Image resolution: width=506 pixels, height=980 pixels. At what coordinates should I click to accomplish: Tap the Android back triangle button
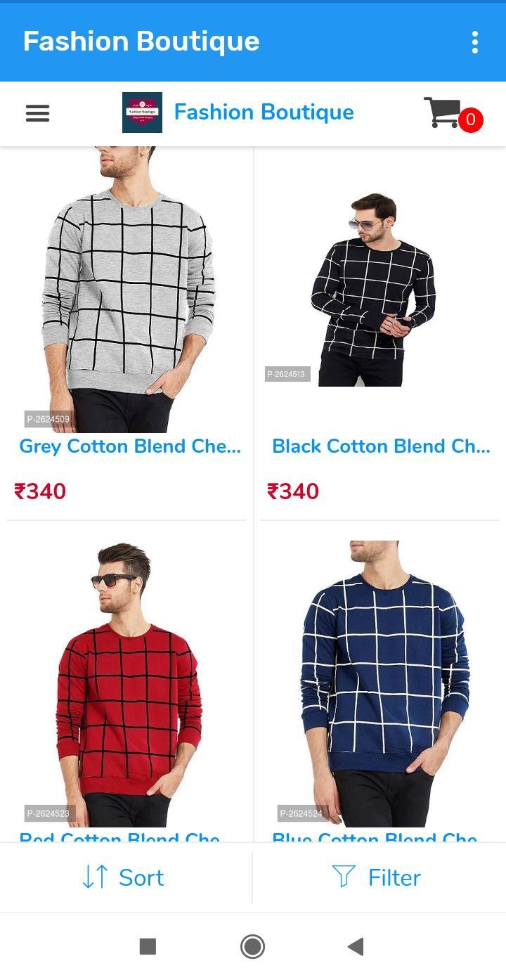(356, 946)
